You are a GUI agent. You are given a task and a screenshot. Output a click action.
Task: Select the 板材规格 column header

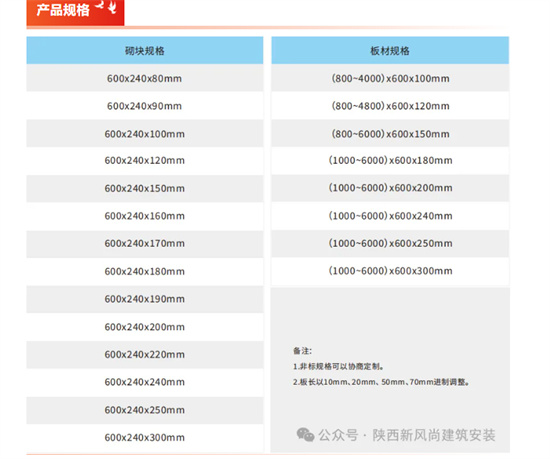pyautogui.click(x=390, y=50)
